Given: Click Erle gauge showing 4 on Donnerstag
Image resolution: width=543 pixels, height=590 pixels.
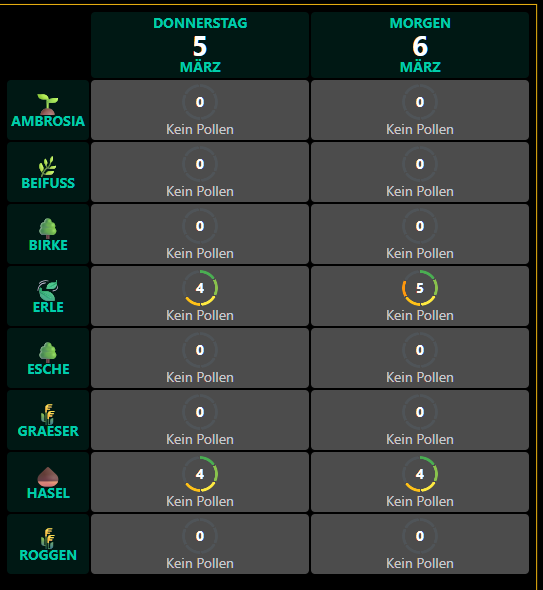Looking at the screenshot, I should pyautogui.click(x=200, y=288).
